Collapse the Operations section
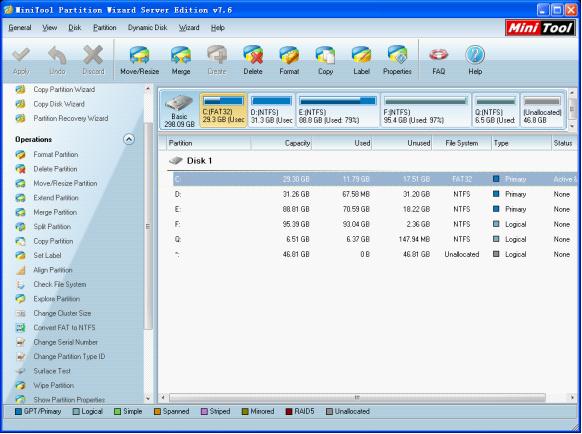Screen dimensions: 582x434 point(129,139)
